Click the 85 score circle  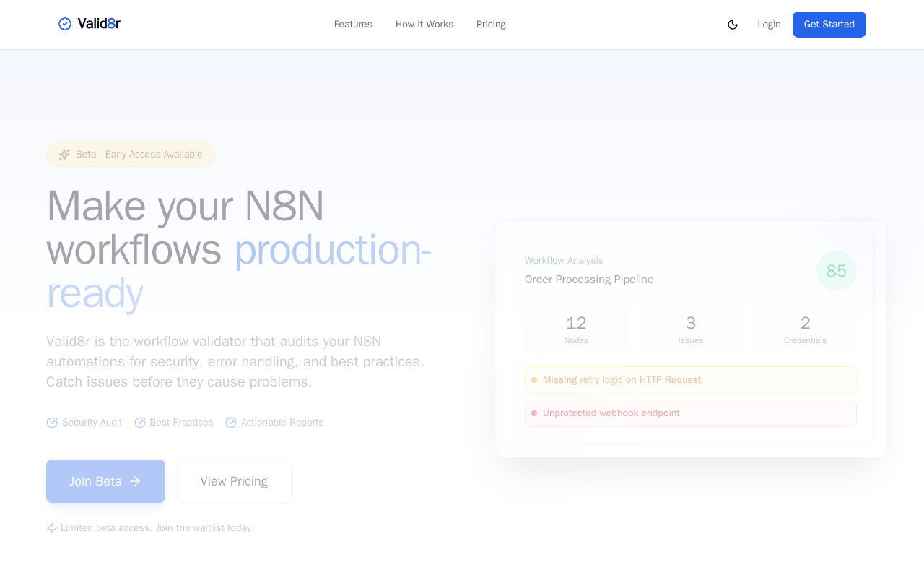coord(837,271)
